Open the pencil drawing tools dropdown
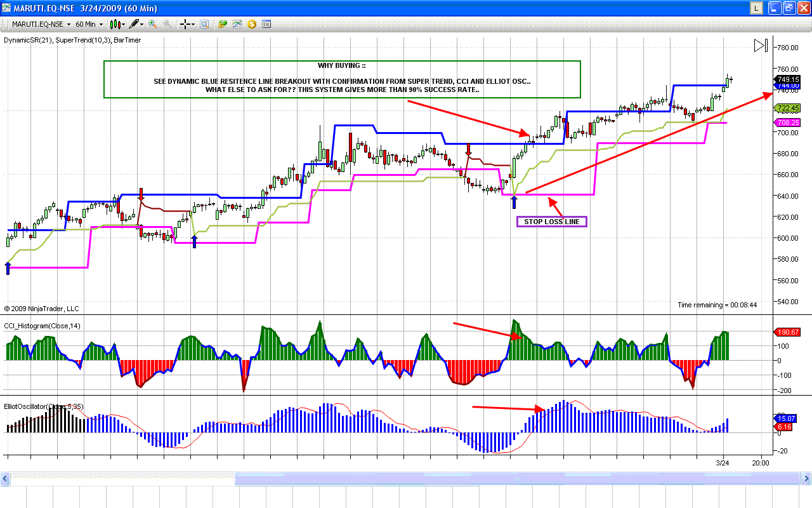This screenshot has height=508, width=812. 136,24
